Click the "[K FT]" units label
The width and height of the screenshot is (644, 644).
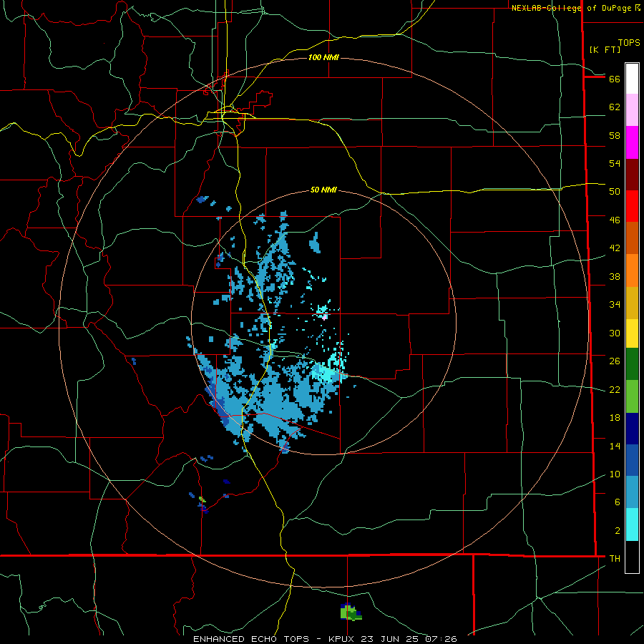[605, 49]
